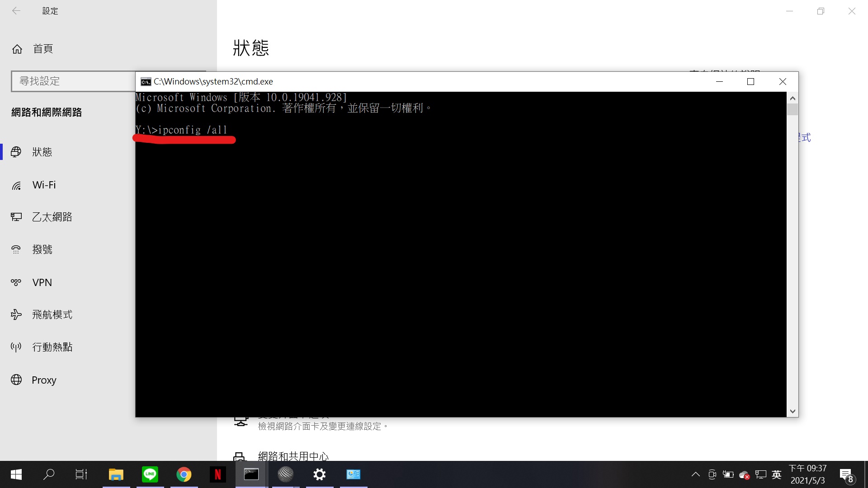Select 狀態 in network sidebar
Screen dimensions: 868x488
pyautogui.click(x=42, y=152)
